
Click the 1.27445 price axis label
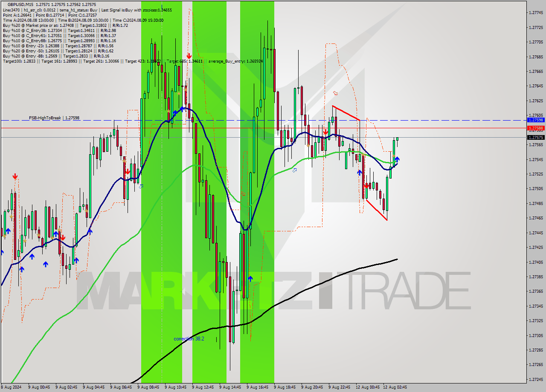536,233
